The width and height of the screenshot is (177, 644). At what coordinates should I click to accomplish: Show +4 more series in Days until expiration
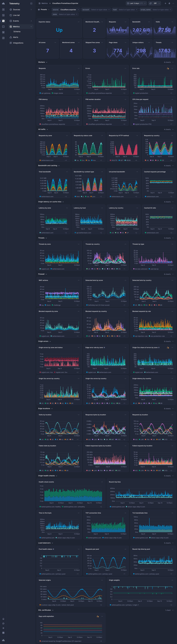pyautogui.click(x=101, y=641)
